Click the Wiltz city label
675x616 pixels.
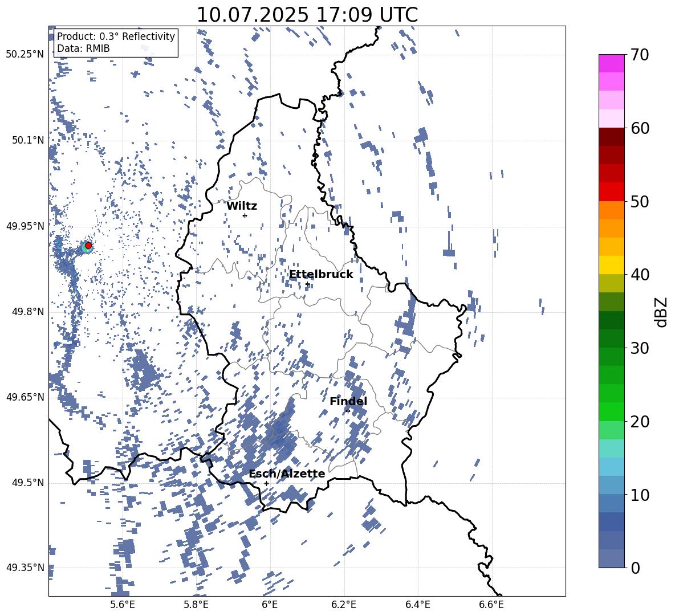coord(242,206)
